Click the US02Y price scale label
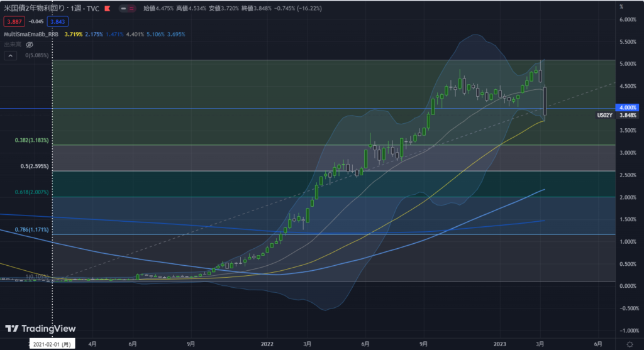 tap(604, 115)
